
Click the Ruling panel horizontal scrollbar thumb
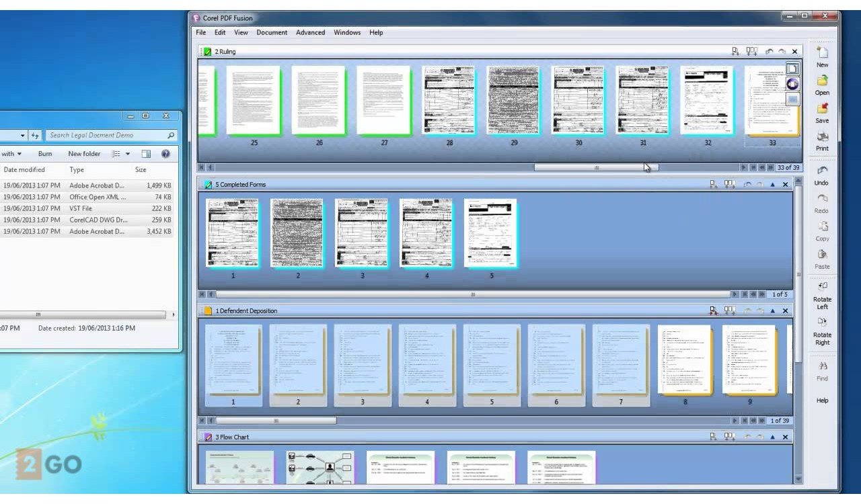tap(596, 167)
